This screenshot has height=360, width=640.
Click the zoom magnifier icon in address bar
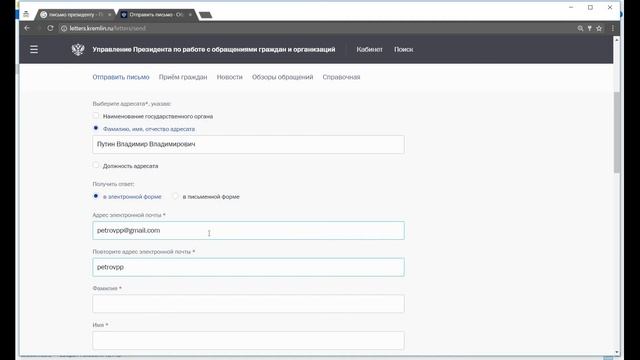[580, 29]
